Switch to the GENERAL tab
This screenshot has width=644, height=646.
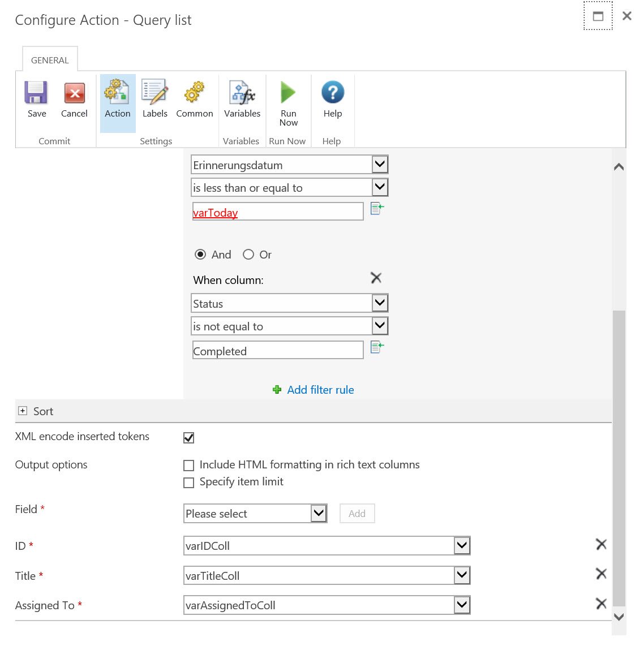pos(49,59)
